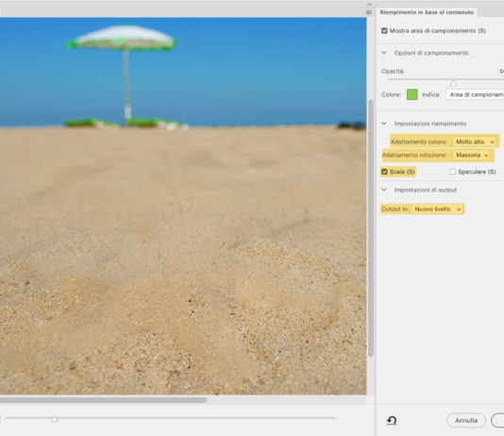Click the vertical preview scrollbar
This screenshot has width=504, height=436.
tap(371, 228)
